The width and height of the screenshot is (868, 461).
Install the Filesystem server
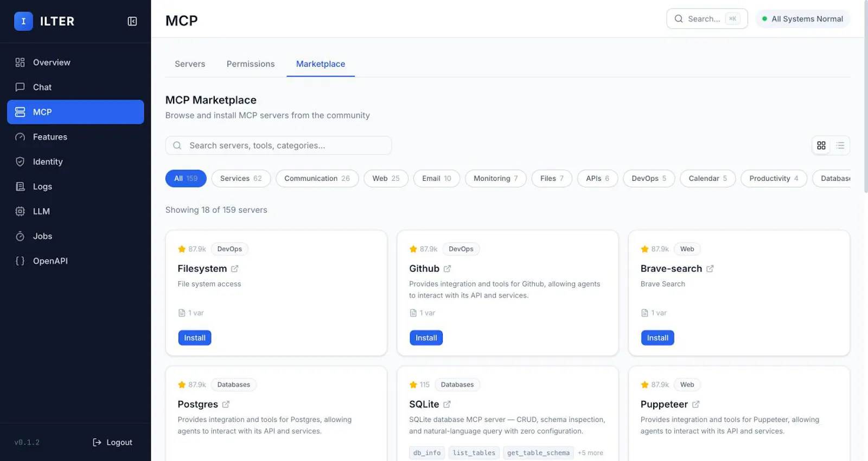[195, 338]
